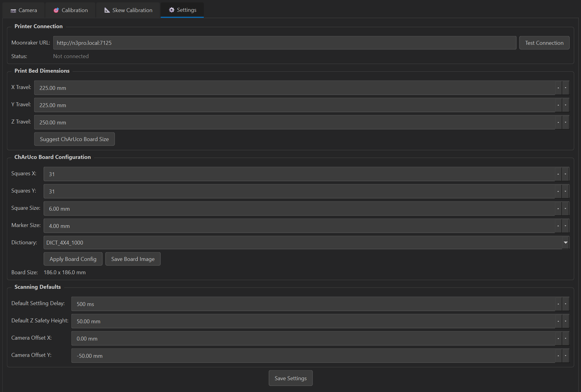Increment Squares Y value
The image size is (581, 392).
click(x=558, y=191)
